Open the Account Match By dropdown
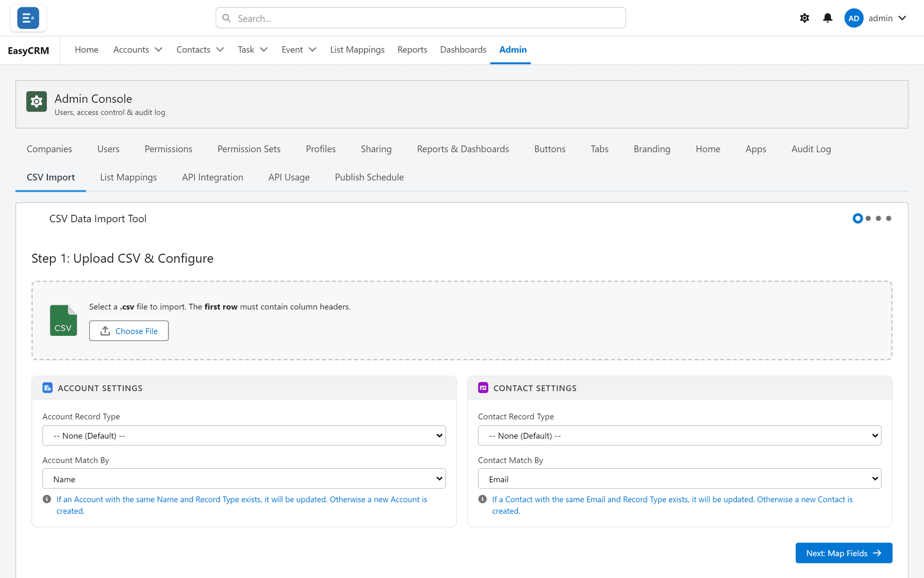Image resolution: width=924 pixels, height=578 pixels. coord(244,479)
